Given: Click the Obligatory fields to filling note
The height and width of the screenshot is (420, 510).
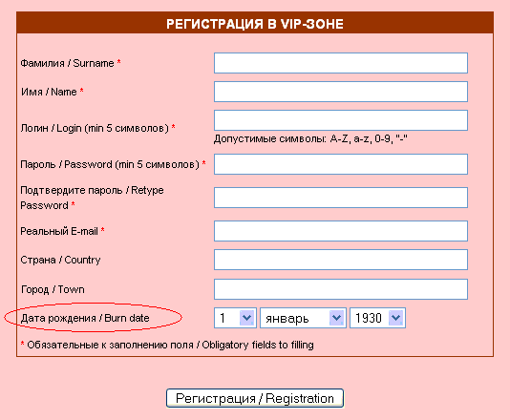Looking at the screenshot, I should pyautogui.click(x=258, y=345).
